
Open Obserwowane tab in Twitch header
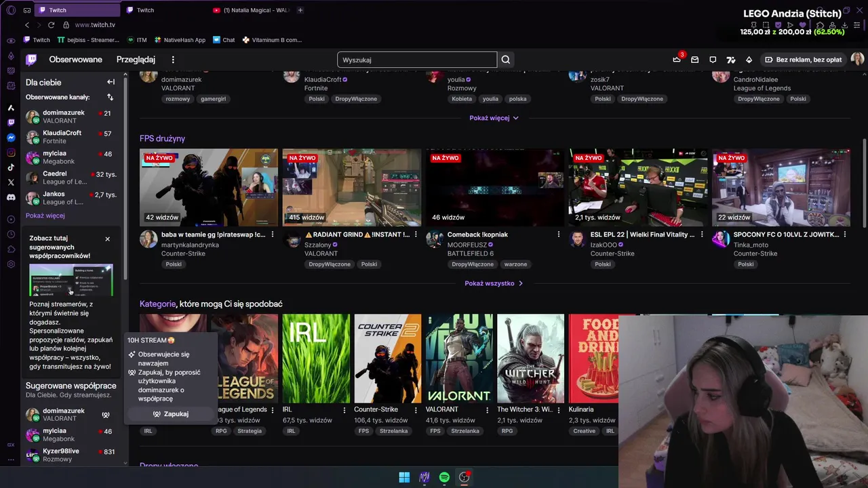coord(76,60)
